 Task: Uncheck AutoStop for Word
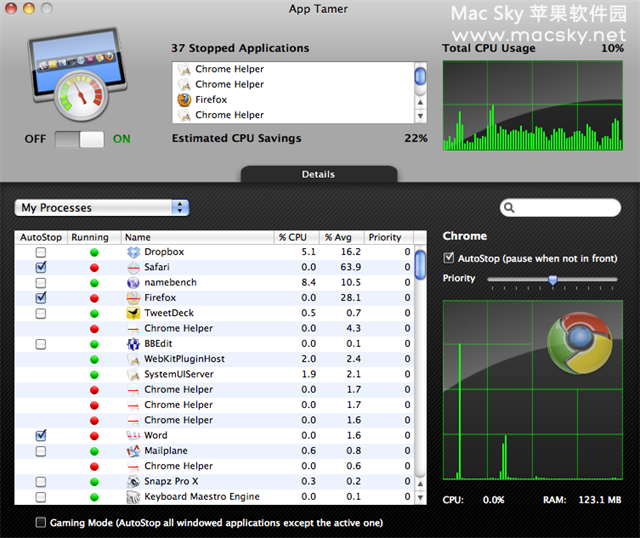[41, 436]
